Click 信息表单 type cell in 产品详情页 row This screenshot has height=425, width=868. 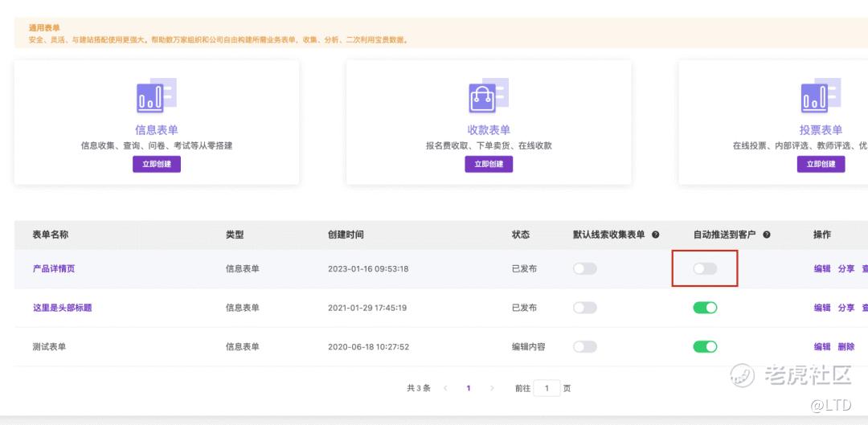[243, 269]
